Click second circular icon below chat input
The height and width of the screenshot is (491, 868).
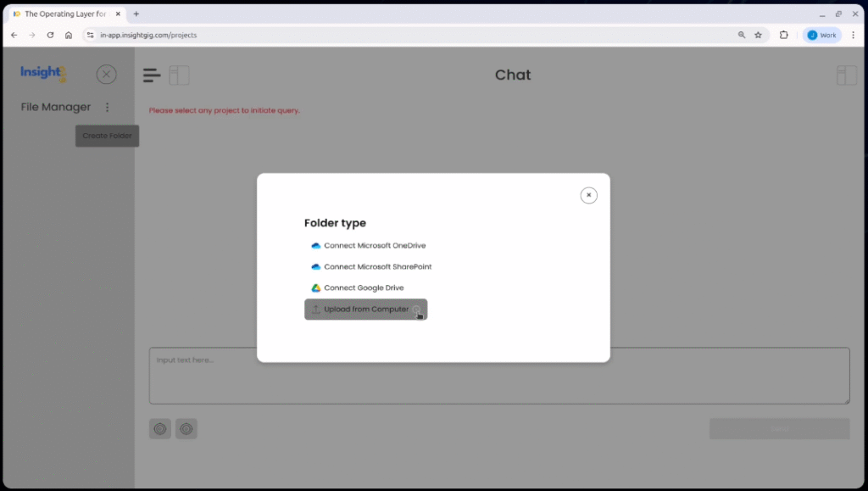click(x=186, y=429)
